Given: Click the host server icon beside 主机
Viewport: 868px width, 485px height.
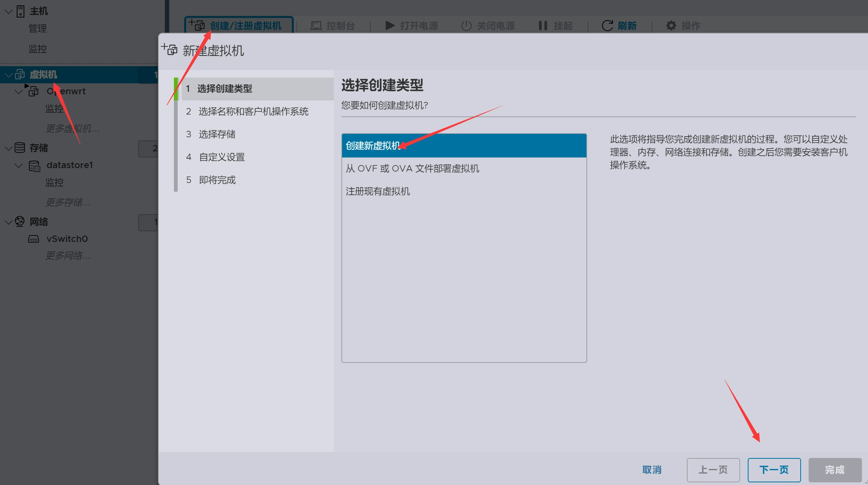Looking at the screenshot, I should [21, 11].
